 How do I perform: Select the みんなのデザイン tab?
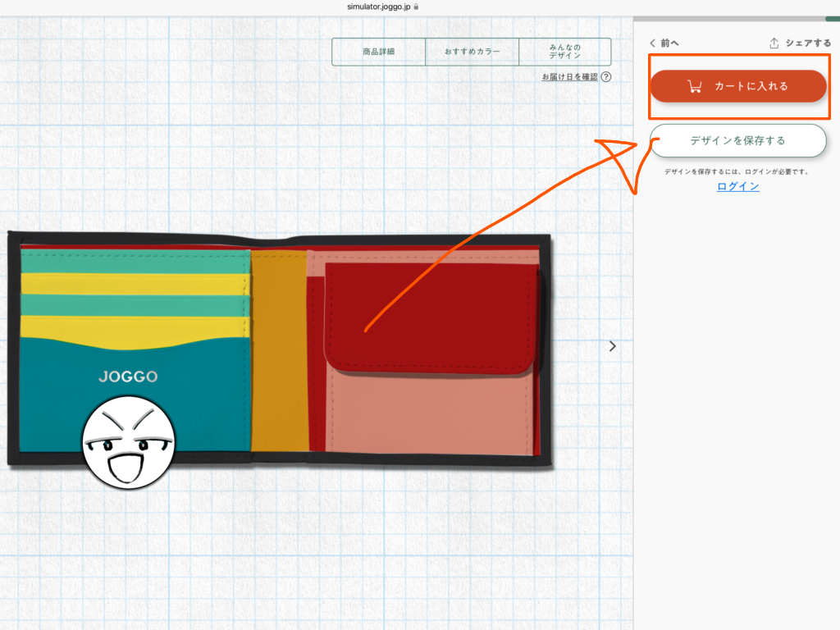564,52
